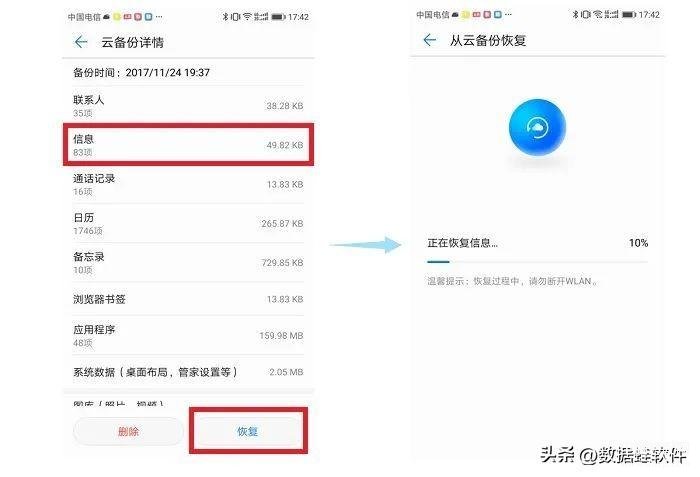Select 系统数据 (桌面布局, 管家设置等) item

[188, 372]
